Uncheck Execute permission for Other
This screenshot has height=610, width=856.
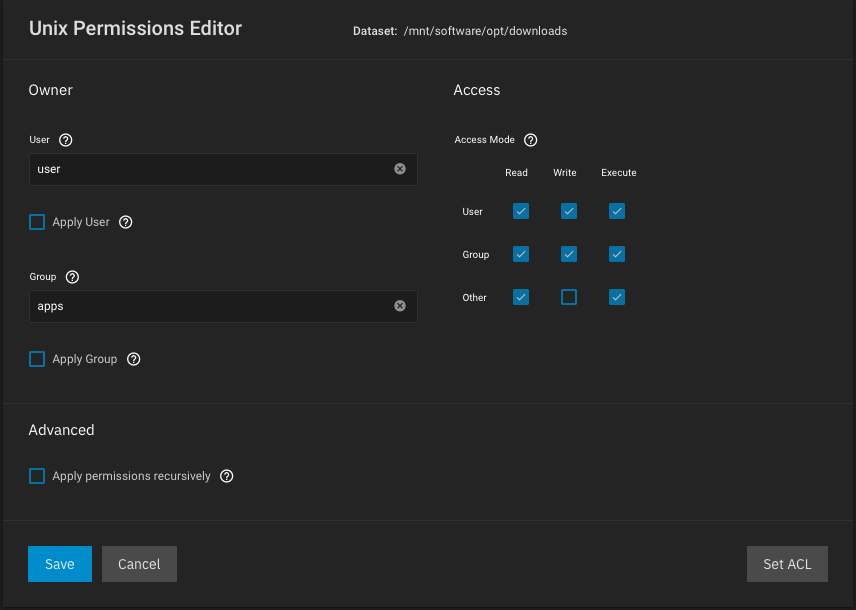[617, 297]
